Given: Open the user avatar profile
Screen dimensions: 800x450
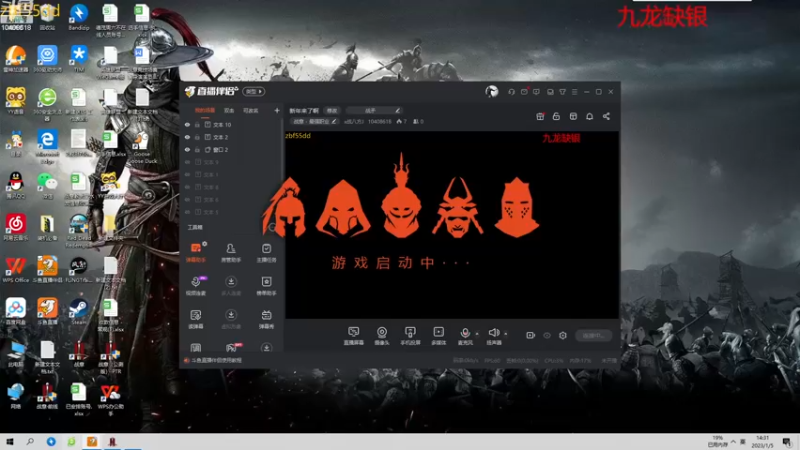Looking at the screenshot, I should point(492,92).
